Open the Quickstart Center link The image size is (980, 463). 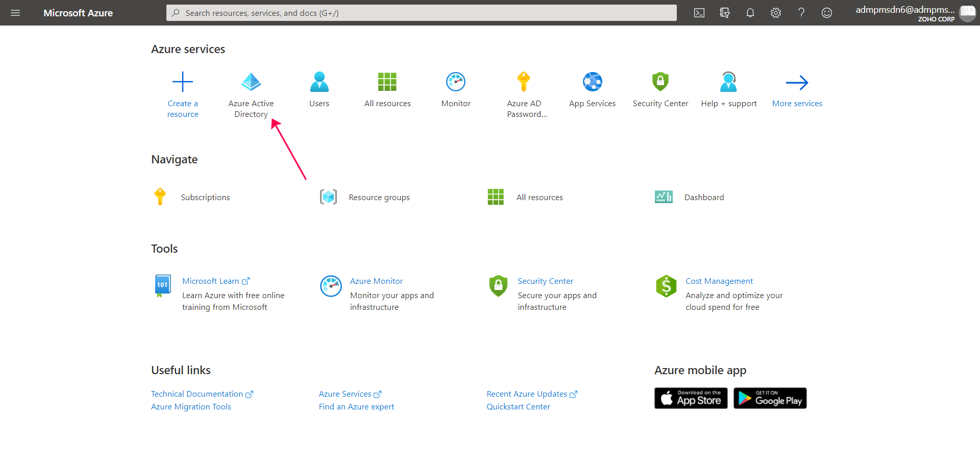click(518, 407)
